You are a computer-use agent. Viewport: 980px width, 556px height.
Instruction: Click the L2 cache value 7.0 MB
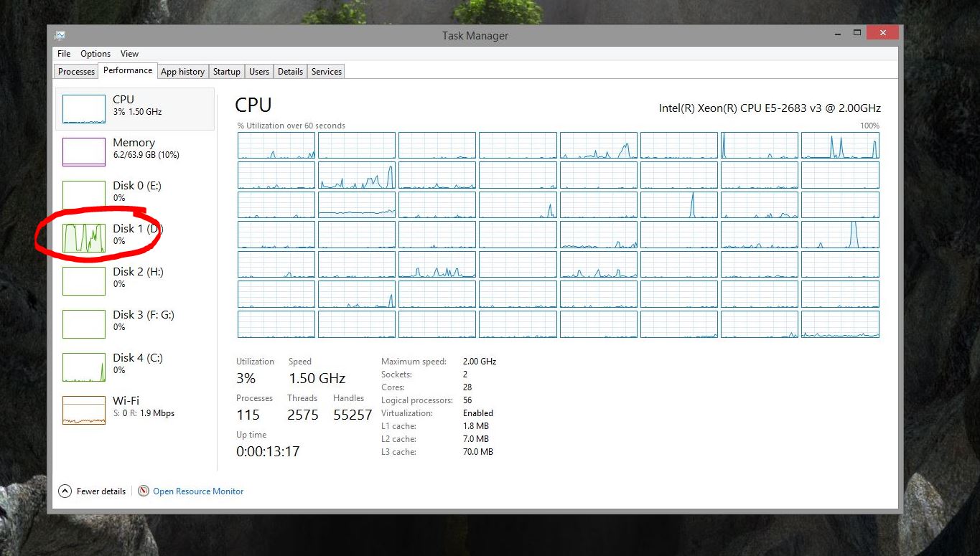click(x=476, y=439)
